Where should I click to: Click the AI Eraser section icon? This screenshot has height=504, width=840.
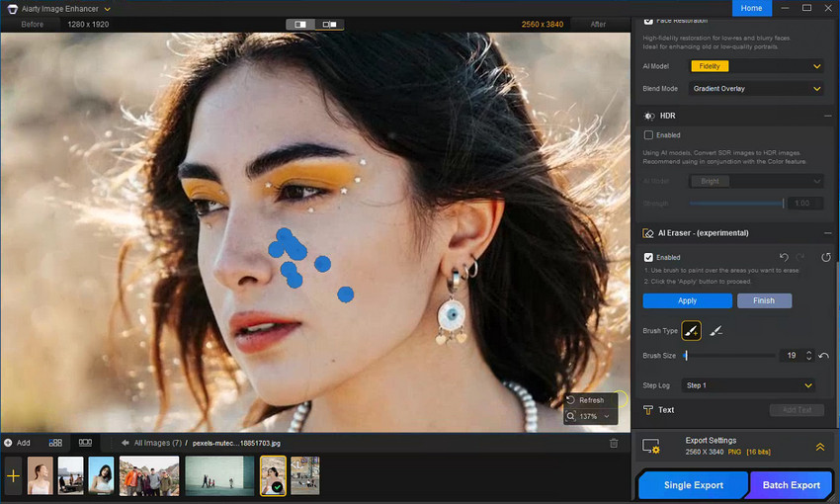(648, 233)
